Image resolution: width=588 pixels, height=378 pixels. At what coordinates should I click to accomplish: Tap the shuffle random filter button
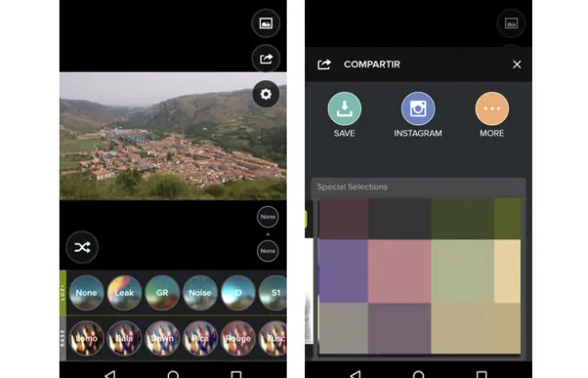pos(82,246)
